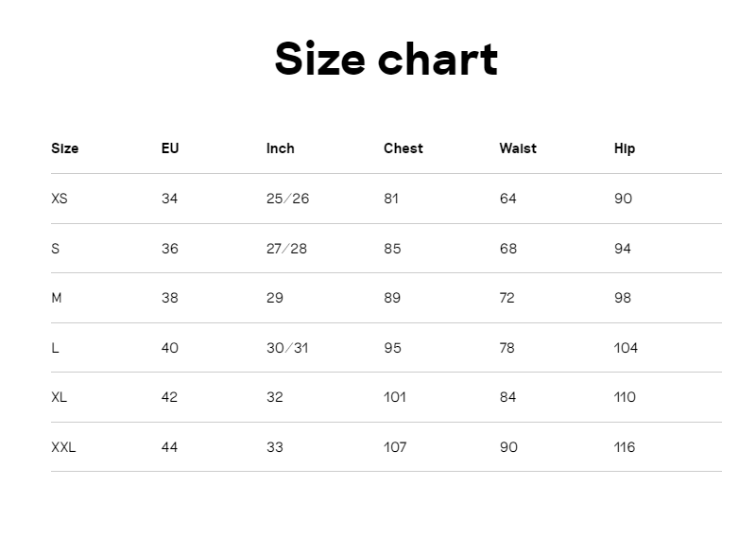756x538 pixels.
Task: Click the M size row label
Action: [x=57, y=298]
